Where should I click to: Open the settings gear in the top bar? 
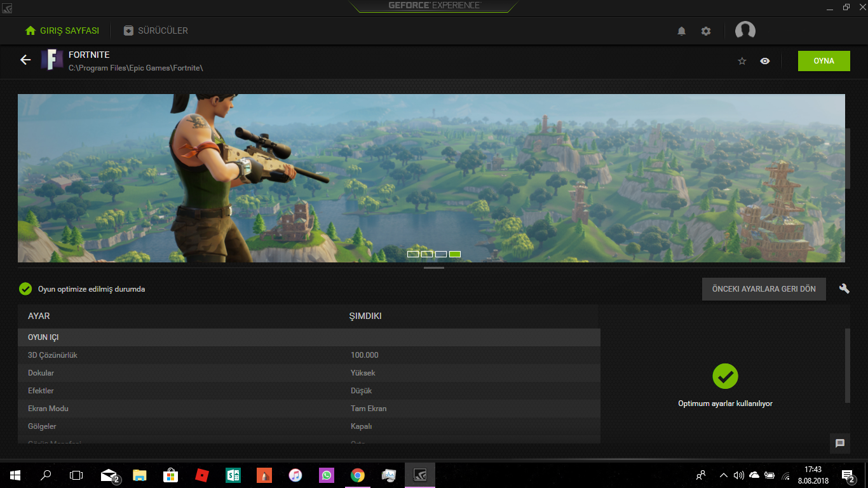(706, 30)
